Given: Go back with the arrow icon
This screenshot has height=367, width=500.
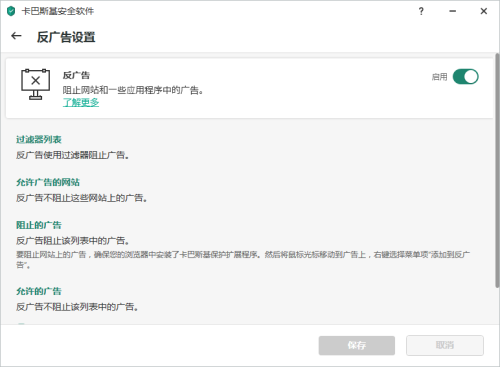Looking at the screenshot, I should 16,36.
